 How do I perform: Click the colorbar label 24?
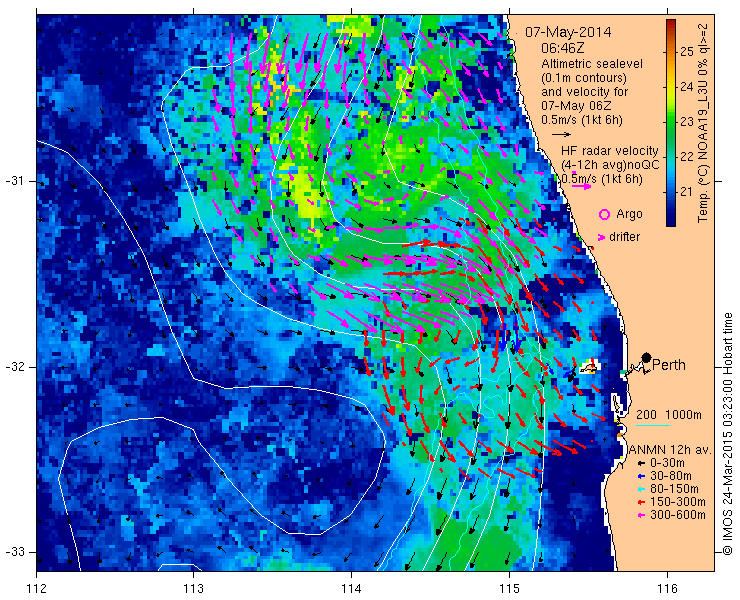click(x=687, y=87)
